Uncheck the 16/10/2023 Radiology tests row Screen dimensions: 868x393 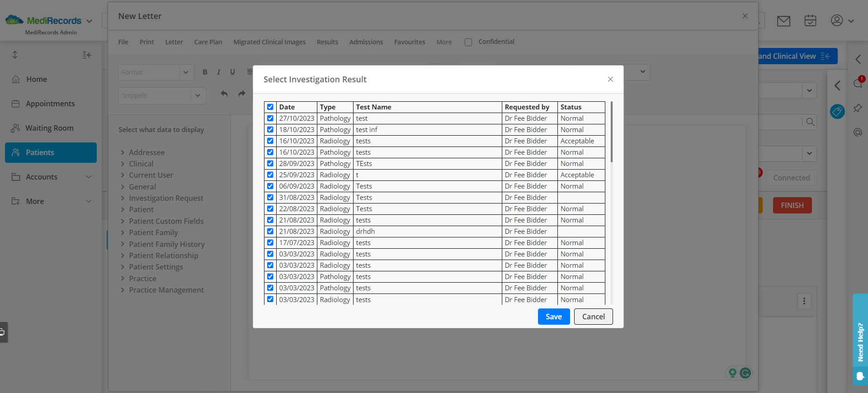(x=270, y=141)
